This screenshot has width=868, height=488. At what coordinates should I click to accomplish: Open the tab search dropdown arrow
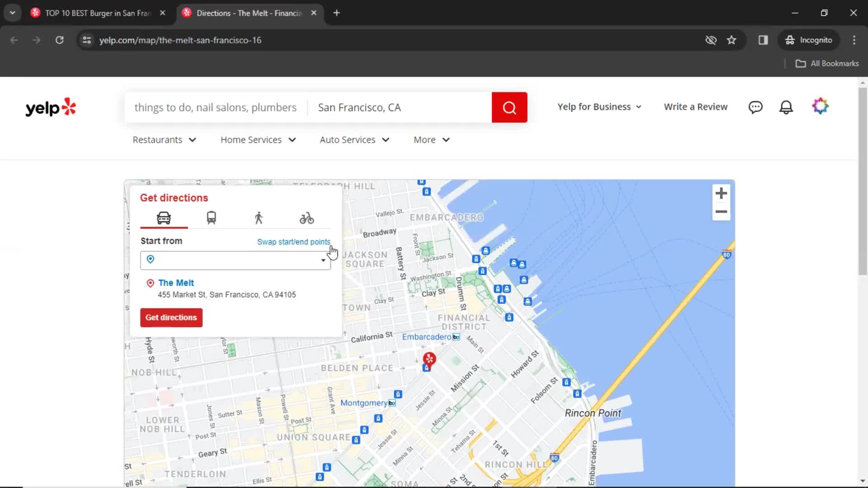tap(13, 13)
